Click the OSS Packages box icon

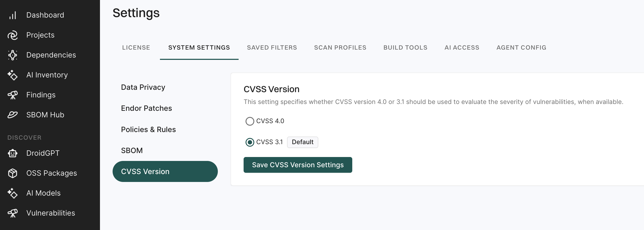[x=13, y=173]
